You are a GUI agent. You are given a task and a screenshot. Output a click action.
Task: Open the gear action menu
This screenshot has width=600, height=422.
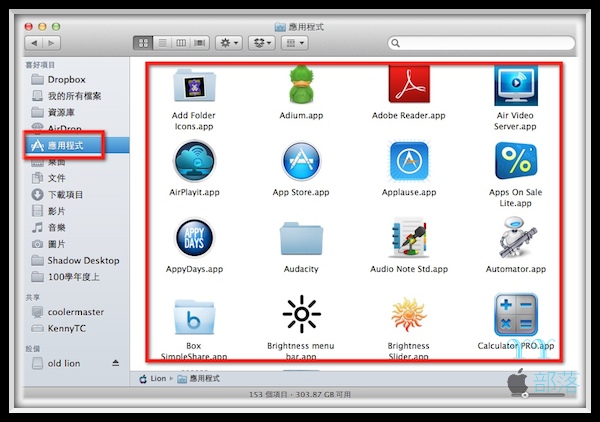(x=229, y=43)
